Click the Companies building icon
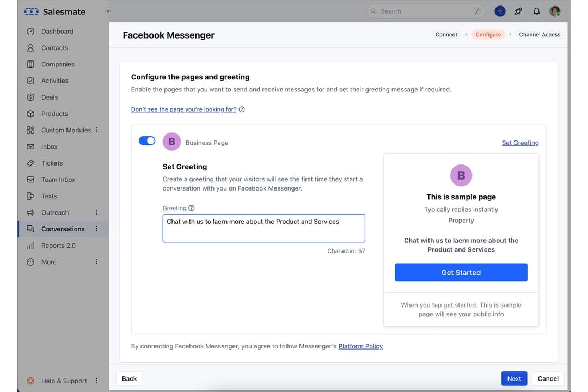The image size is (588, 392). [30, 65]
